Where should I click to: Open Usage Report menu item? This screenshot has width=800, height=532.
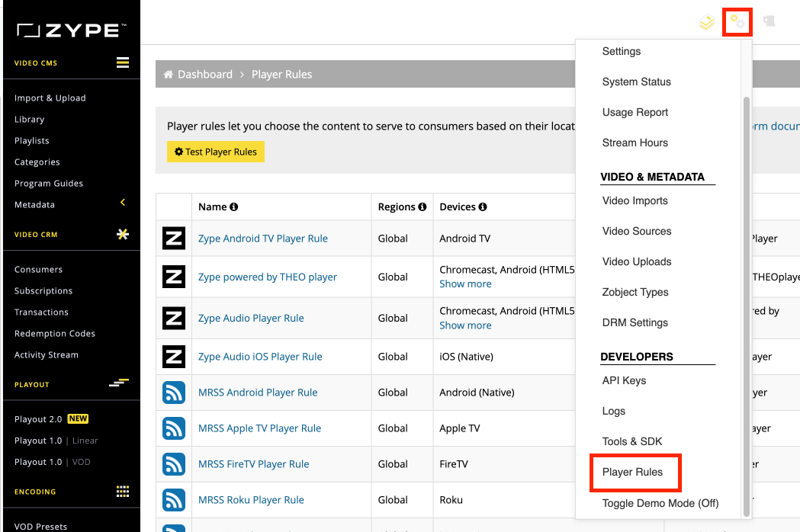click(635, 112)
